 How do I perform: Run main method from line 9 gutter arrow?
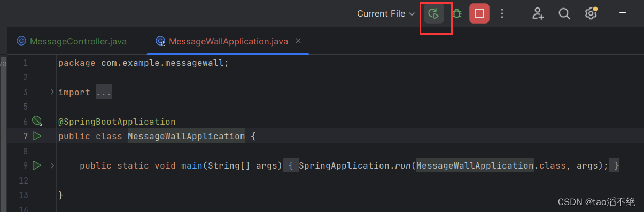point(37,165)
